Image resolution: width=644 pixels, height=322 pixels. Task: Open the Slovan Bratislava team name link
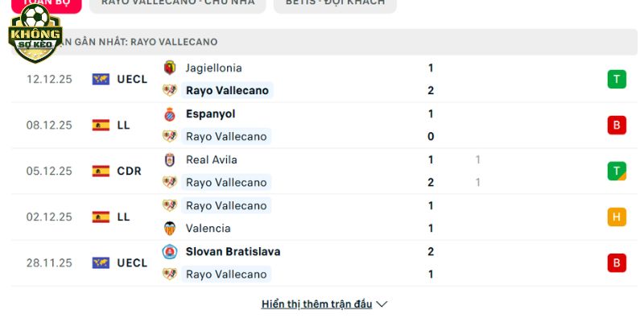[x=233, y=251]
